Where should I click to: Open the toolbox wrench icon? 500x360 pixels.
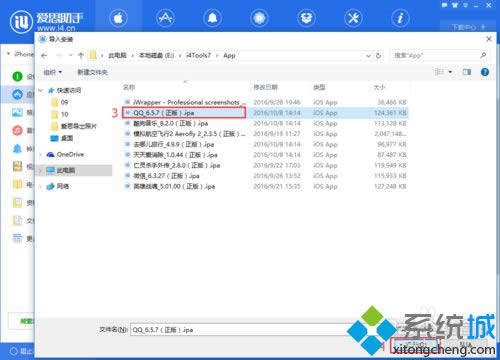coord(353,18)
